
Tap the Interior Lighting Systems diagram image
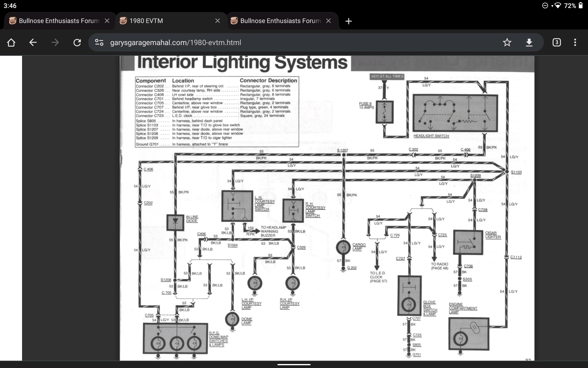pyautogui.click(x=327, y=209)
